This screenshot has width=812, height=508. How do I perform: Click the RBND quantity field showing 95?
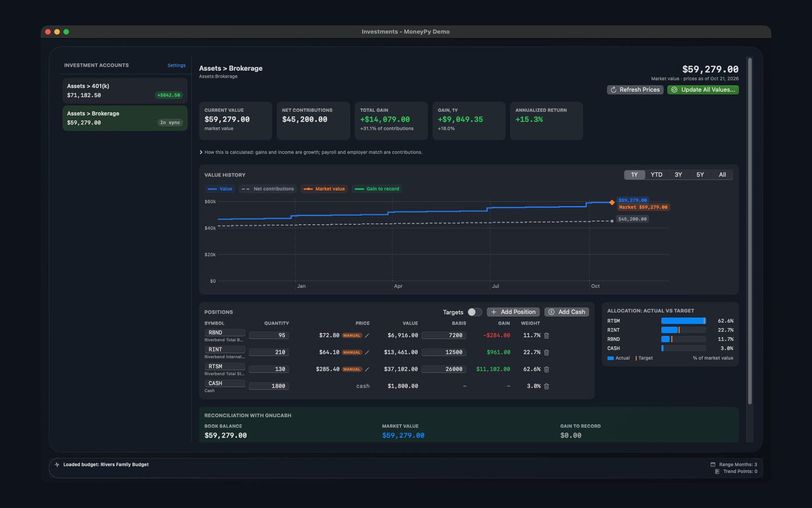pos(269,335)
